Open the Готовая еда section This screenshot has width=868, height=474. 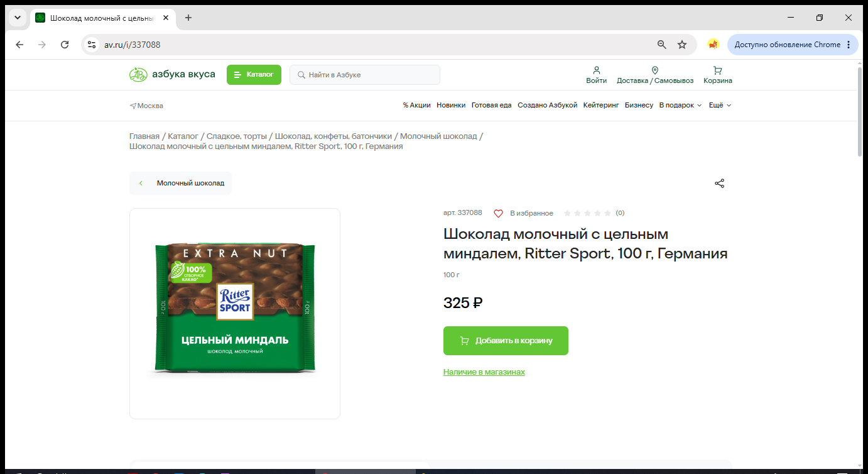click(492, 105)
